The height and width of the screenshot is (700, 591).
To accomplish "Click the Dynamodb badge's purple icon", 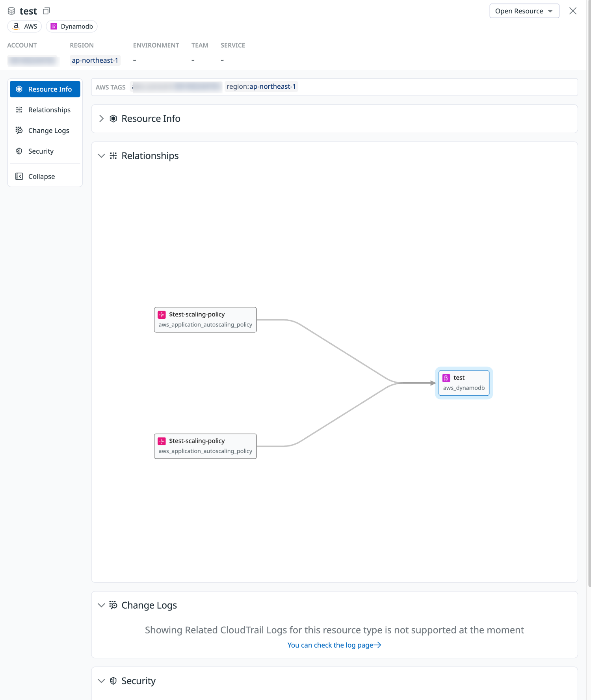I will [54, 26].
